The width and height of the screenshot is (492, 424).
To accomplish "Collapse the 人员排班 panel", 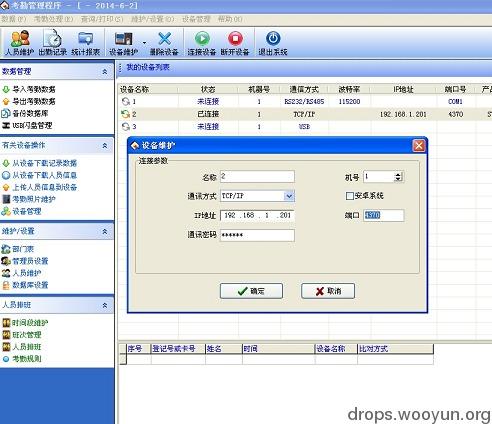I will (x=105, y=305).
